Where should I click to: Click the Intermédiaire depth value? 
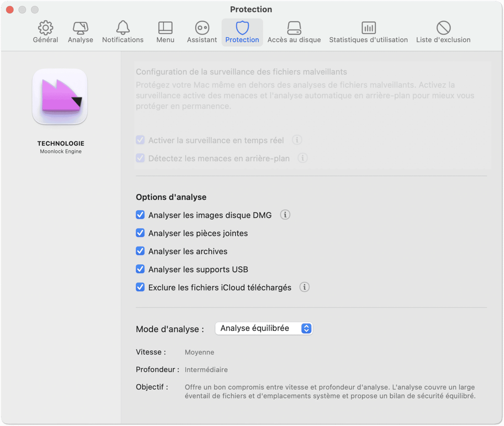206,369
